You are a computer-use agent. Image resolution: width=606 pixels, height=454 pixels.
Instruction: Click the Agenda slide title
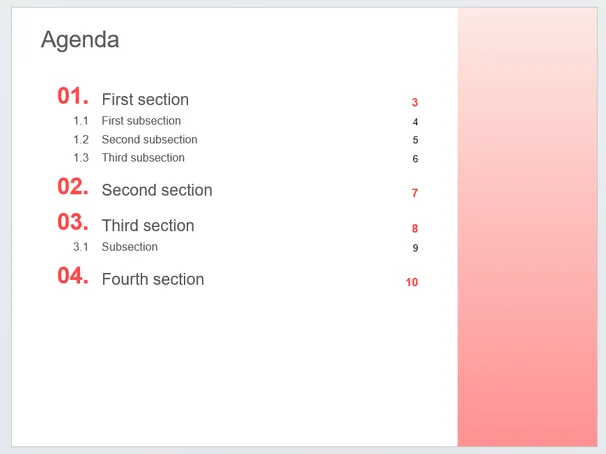80,40
